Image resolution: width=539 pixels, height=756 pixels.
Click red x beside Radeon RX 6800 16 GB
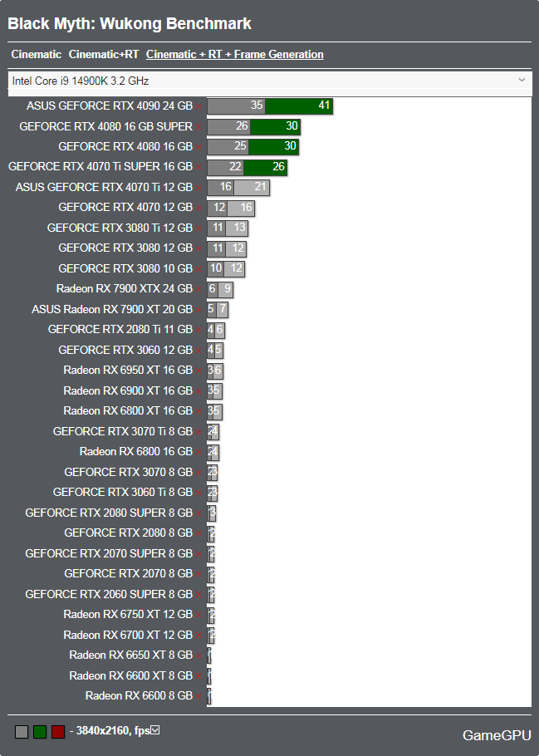click(x=198, y=452)
